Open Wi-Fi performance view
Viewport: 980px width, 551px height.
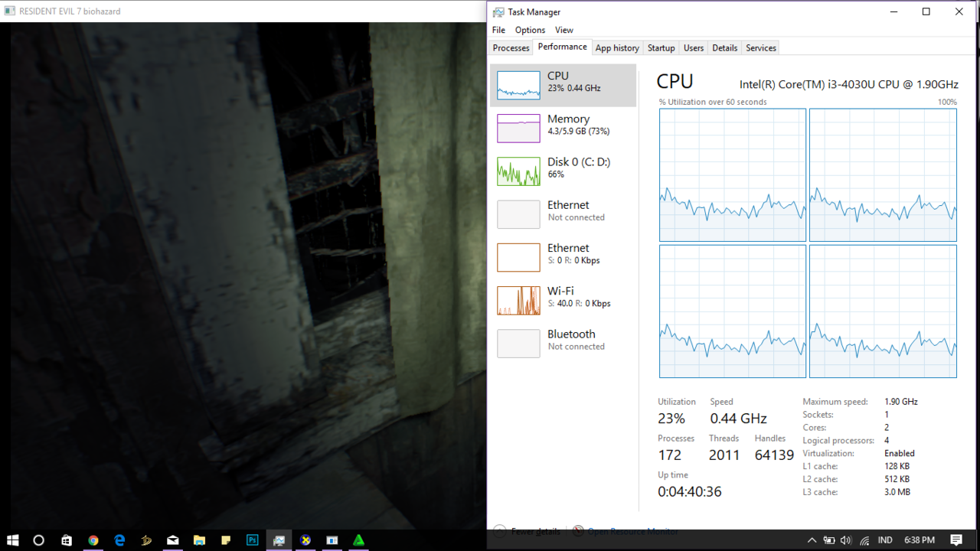(563, 300)
